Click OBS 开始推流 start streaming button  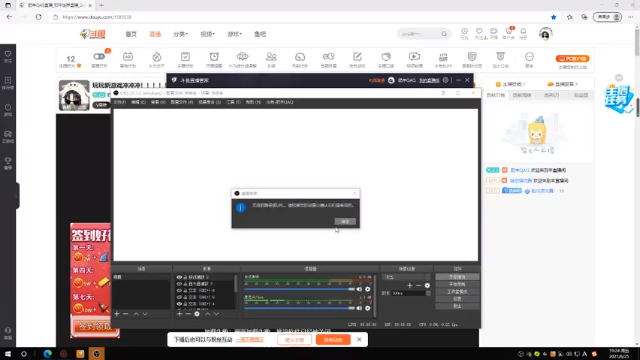point(457,277)
